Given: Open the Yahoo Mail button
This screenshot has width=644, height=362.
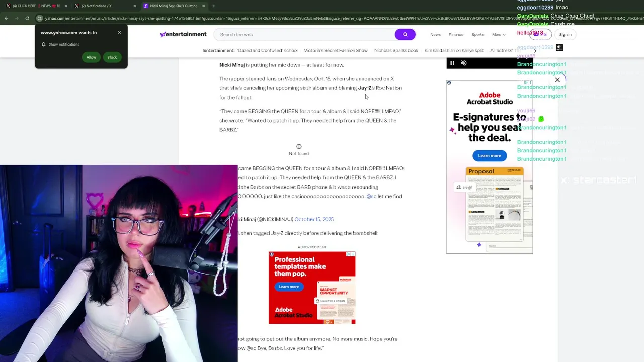Looking at the screenshot, I should click(x=541, y=34).
